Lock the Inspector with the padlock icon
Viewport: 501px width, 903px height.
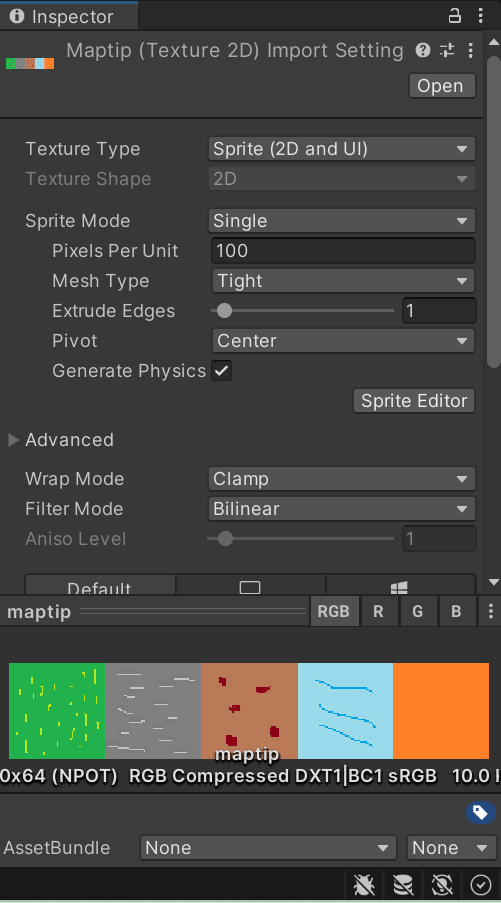454,16
